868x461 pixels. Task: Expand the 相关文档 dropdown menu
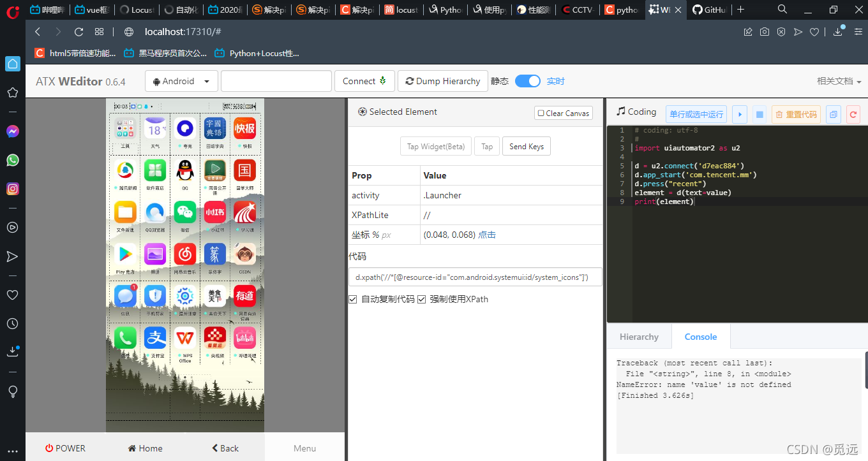[x=839, y=81]
